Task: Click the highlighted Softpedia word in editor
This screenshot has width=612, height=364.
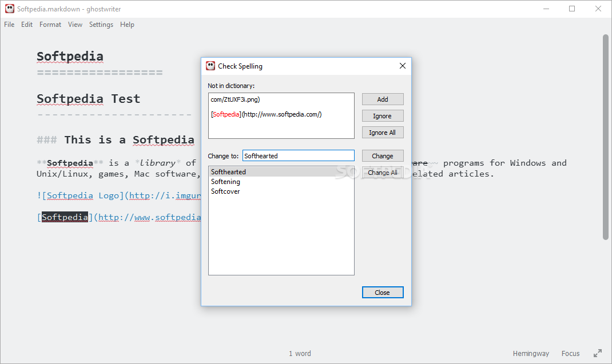Action: pos(65,217)
